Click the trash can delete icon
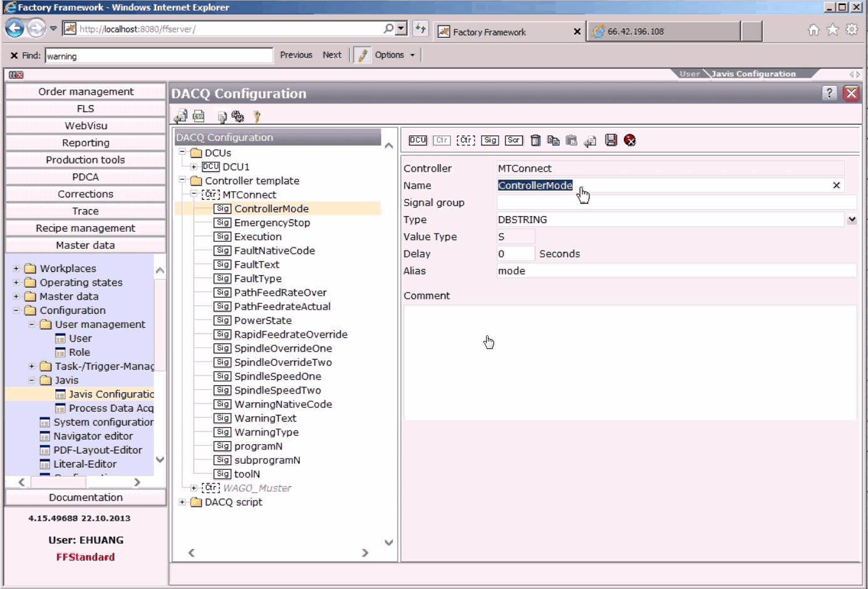 (x=535, y=140)
